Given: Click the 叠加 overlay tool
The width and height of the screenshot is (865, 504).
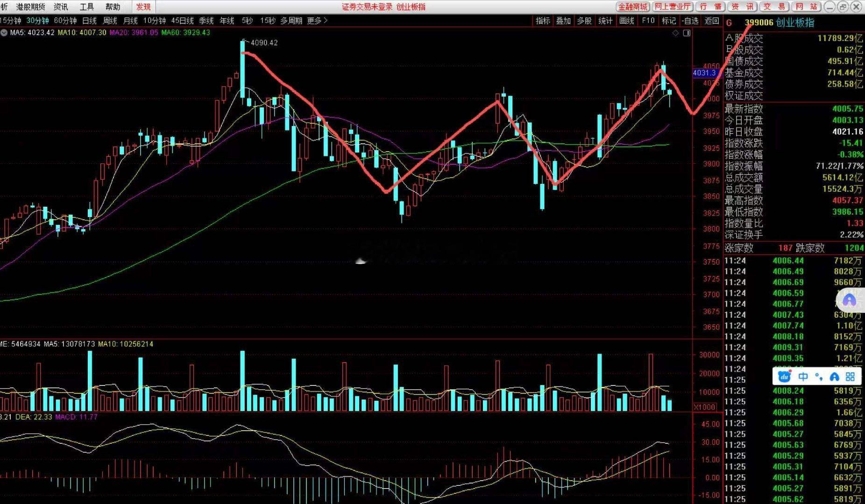Looking at the screenshot, I should pos(563,21).
